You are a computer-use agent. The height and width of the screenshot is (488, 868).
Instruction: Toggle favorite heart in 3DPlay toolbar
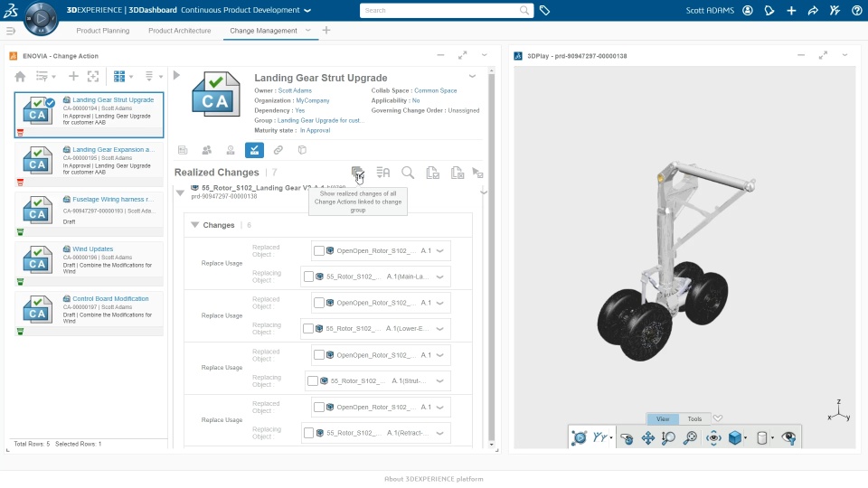(x=718, y=418)
